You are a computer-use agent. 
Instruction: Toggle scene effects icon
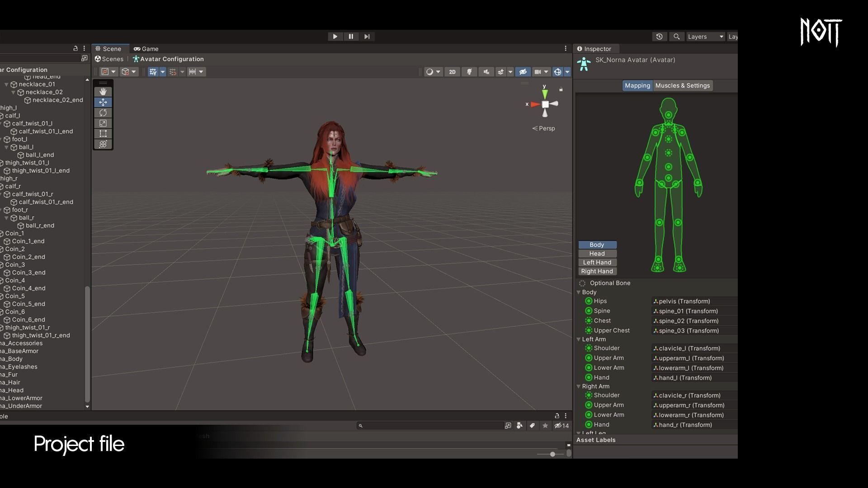tap(500, 72)
